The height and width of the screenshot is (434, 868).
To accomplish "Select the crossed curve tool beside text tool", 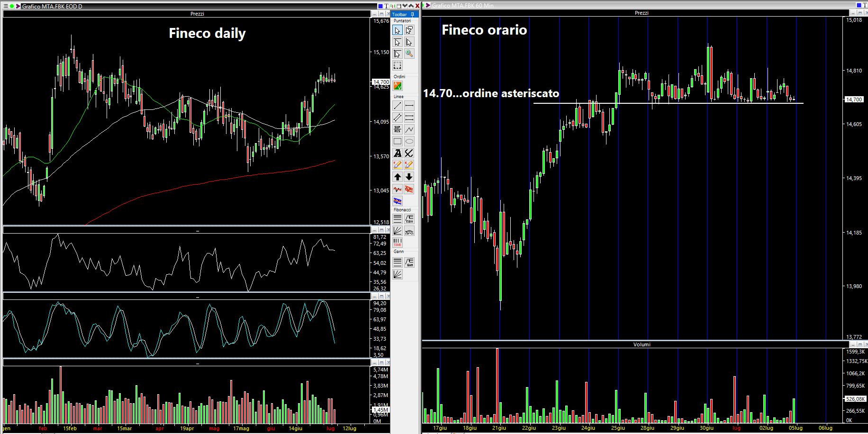I will (x=409, y=153).
